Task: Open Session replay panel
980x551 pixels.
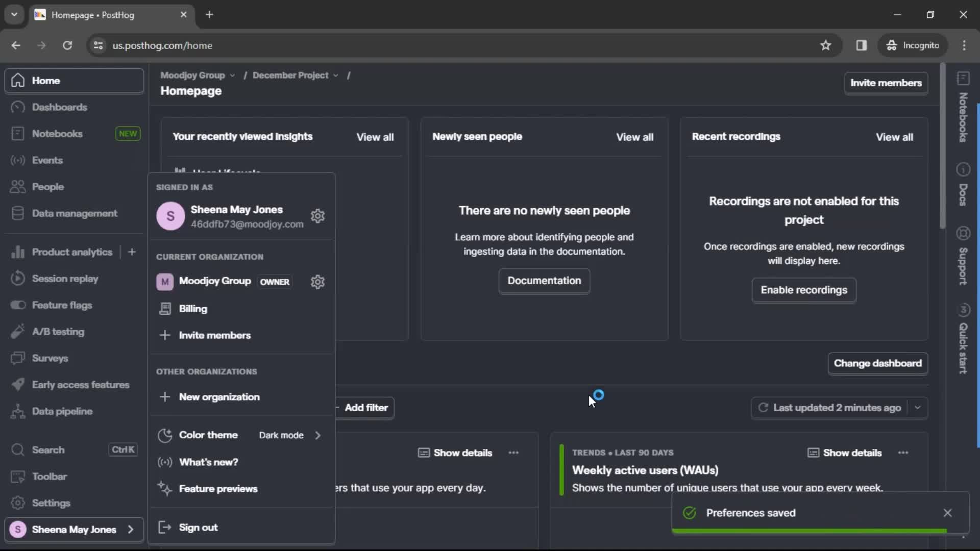Action: tap(65, 278)
